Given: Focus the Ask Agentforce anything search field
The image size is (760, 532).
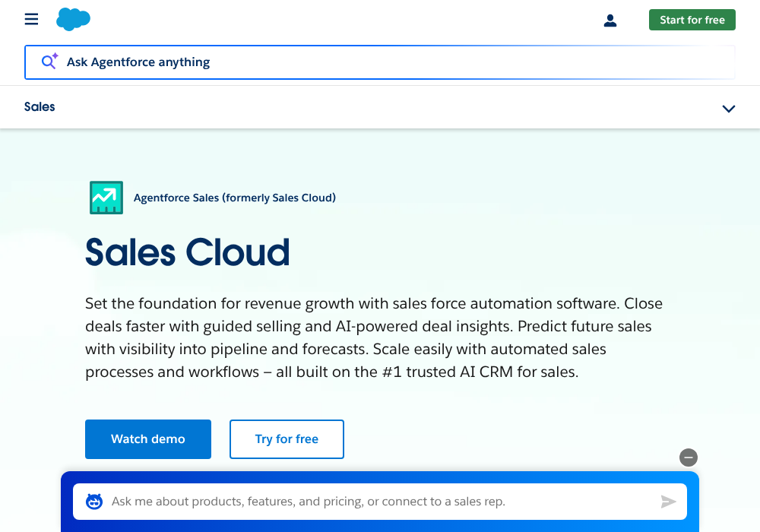Looking at the screenshot, I should click(x=304, y=62).
